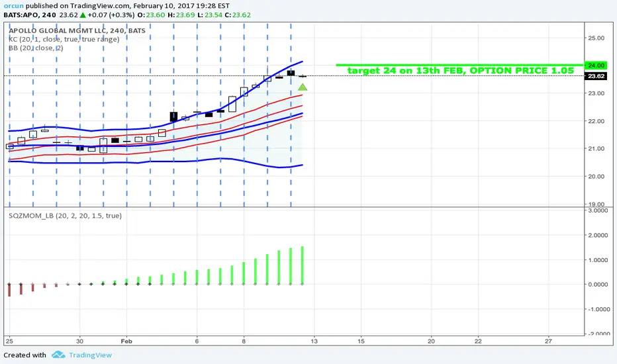Click the SQZMOM_LB indicator label
This screenshot has height=364, width=617.
coord(65,216)
